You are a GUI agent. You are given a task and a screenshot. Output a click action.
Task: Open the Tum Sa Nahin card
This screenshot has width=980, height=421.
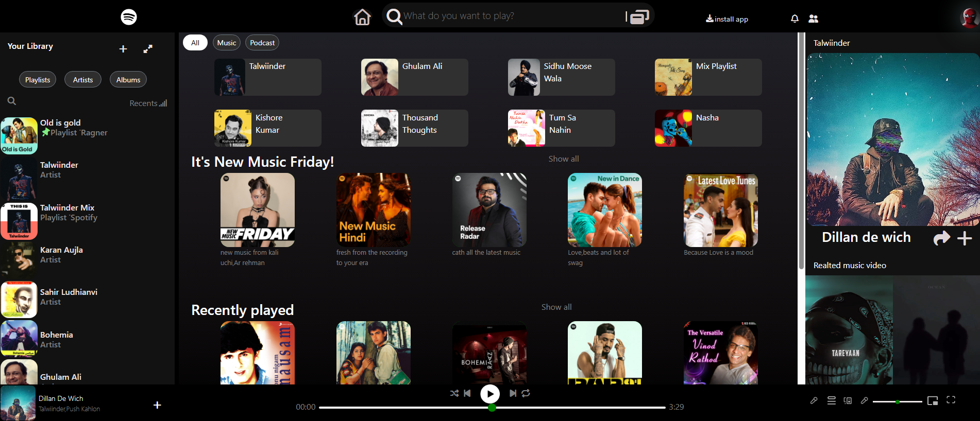coord(562,128)
